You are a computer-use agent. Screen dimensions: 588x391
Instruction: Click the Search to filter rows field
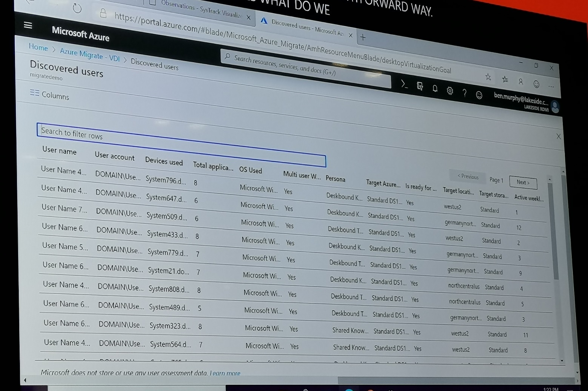[181, 145]
